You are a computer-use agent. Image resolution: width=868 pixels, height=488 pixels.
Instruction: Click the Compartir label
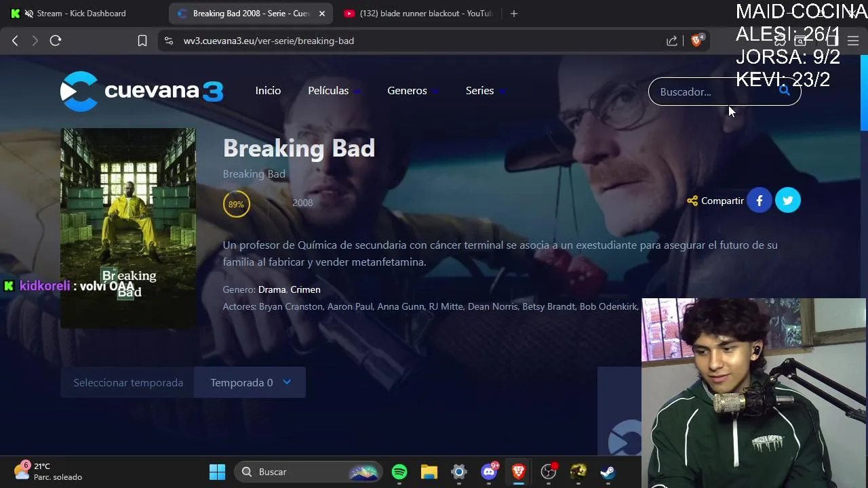722,201
